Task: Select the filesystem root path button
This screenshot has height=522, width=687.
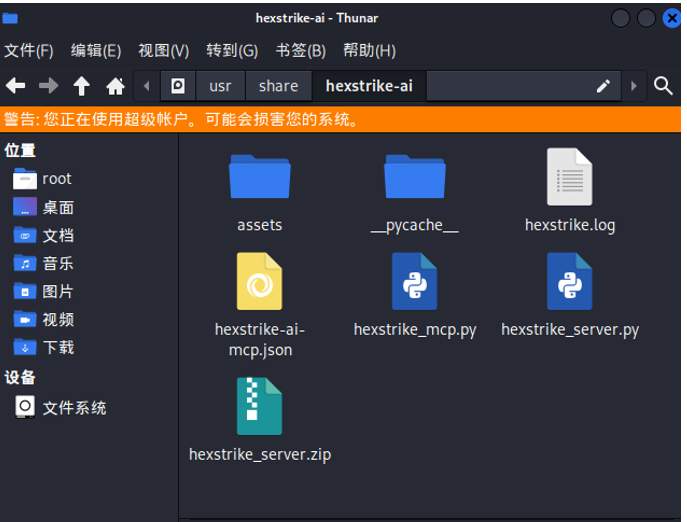Action: point(178,86)
